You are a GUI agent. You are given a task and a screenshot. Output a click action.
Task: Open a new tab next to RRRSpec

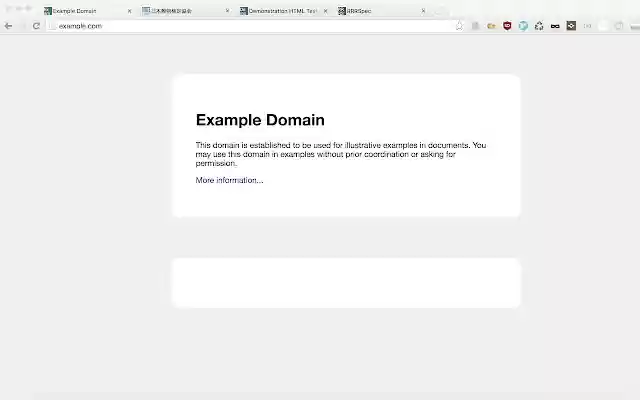click(439, 11)
